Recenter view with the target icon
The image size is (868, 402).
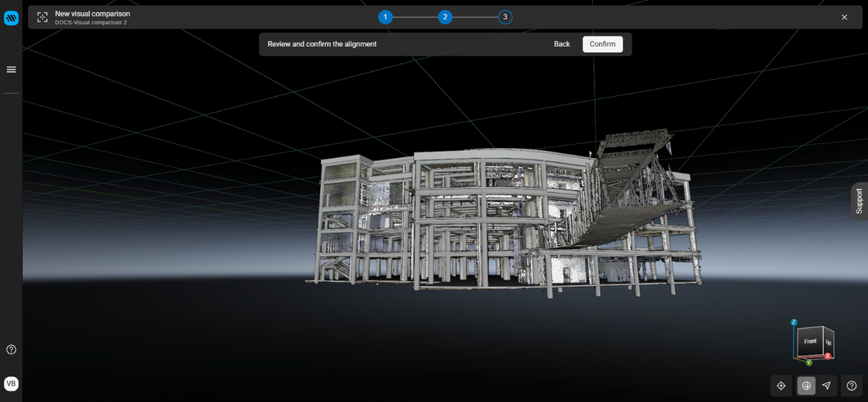(781, 386)
